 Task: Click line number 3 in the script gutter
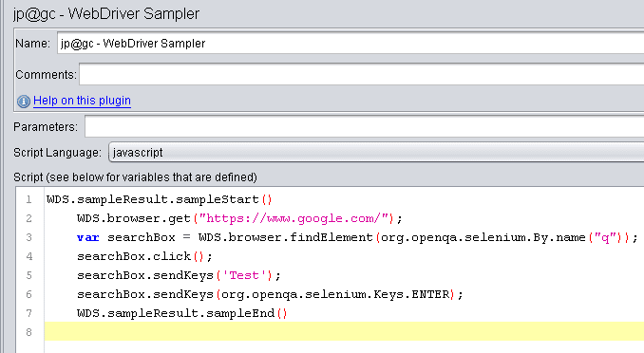pos(28,237)
